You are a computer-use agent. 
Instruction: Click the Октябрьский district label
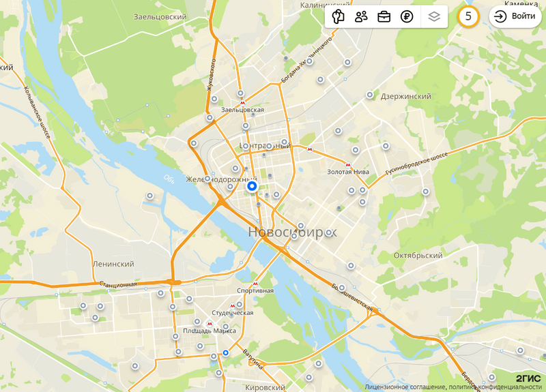coord(418,255)
